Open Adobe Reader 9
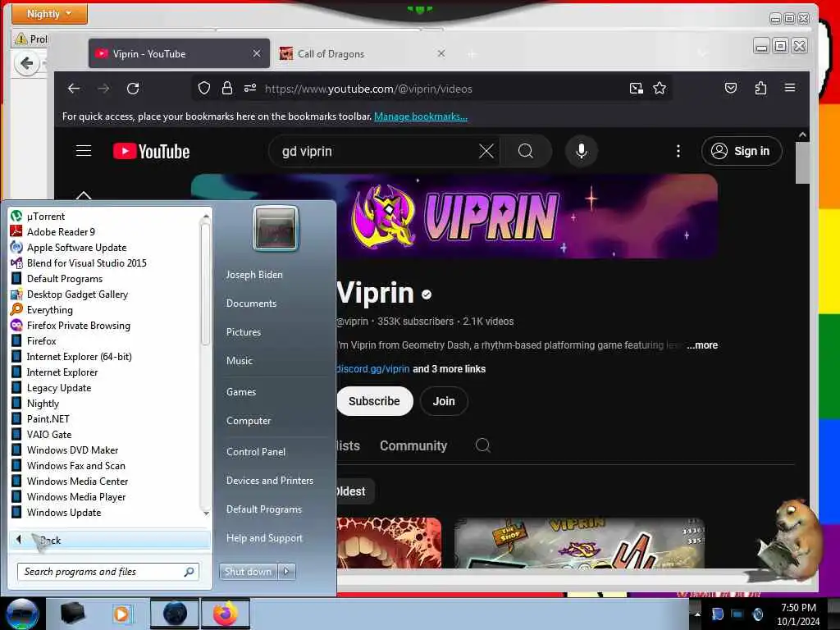This screenshot has height=630, width=840. [x=61, y=232]
